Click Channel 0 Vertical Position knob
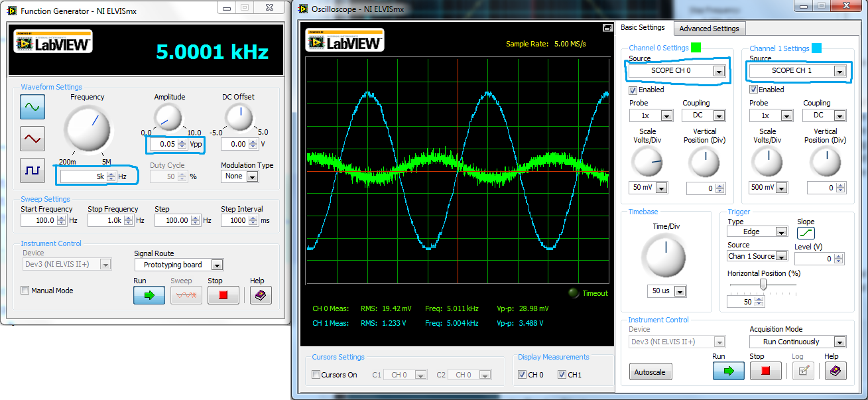Screen dimensions: 868x400 [705, 161]
